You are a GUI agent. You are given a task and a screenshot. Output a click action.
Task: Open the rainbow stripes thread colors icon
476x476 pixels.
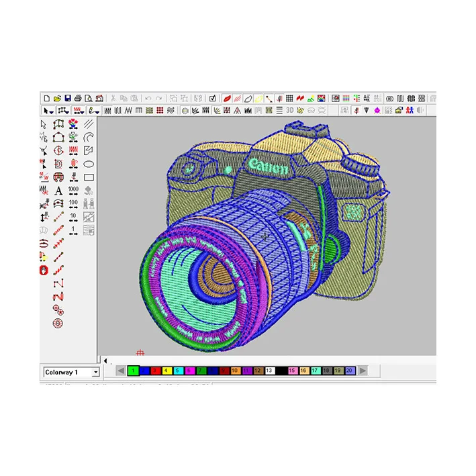[346, 99]
